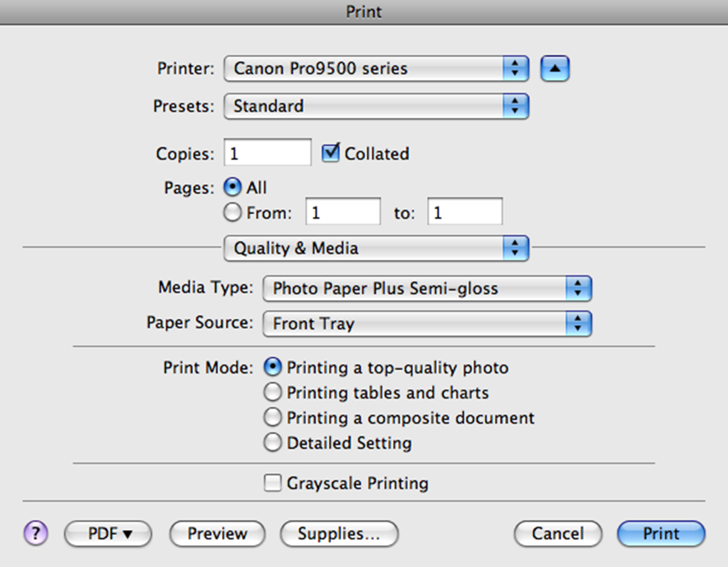Click the Supplies... button
The image size is (728, 567).
(x=339, y=534)
